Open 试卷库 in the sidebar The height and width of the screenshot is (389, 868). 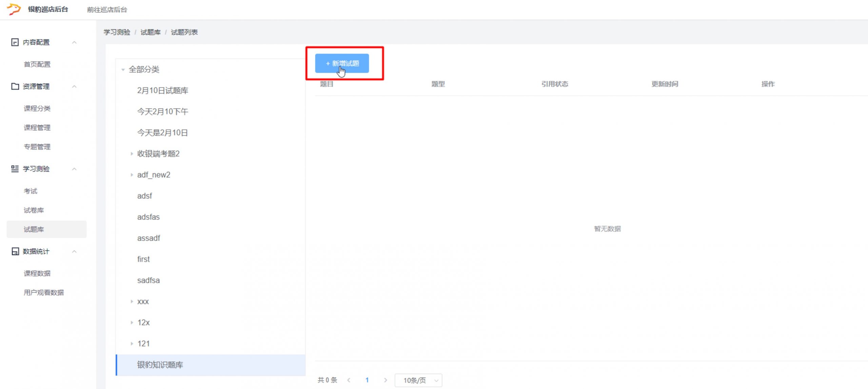click(x=34, y=210)
